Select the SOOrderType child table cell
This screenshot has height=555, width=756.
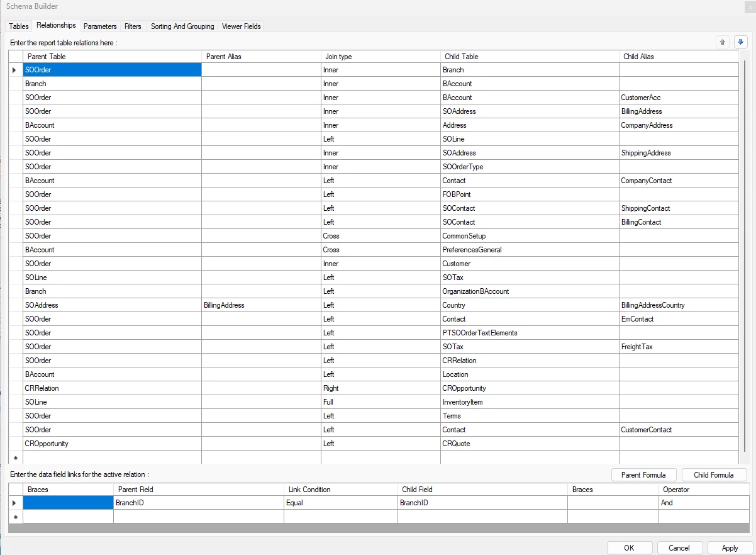(x=530, y=167)
